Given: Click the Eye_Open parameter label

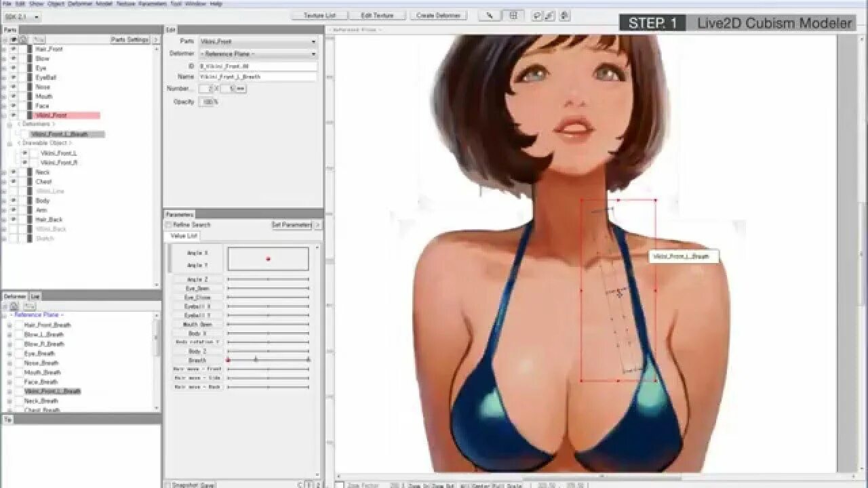Looking at the screenshot, I should point(197,289).
